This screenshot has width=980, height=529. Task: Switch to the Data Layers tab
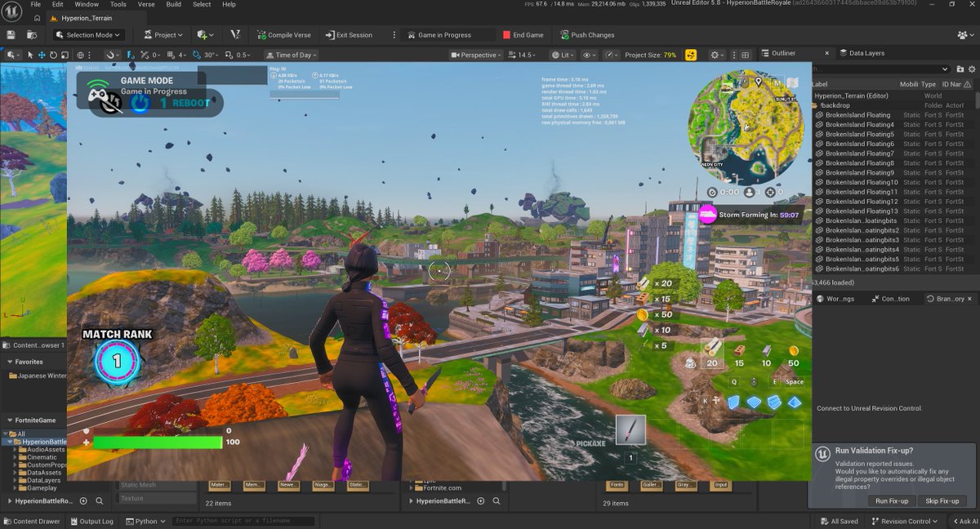click(863, 53)
